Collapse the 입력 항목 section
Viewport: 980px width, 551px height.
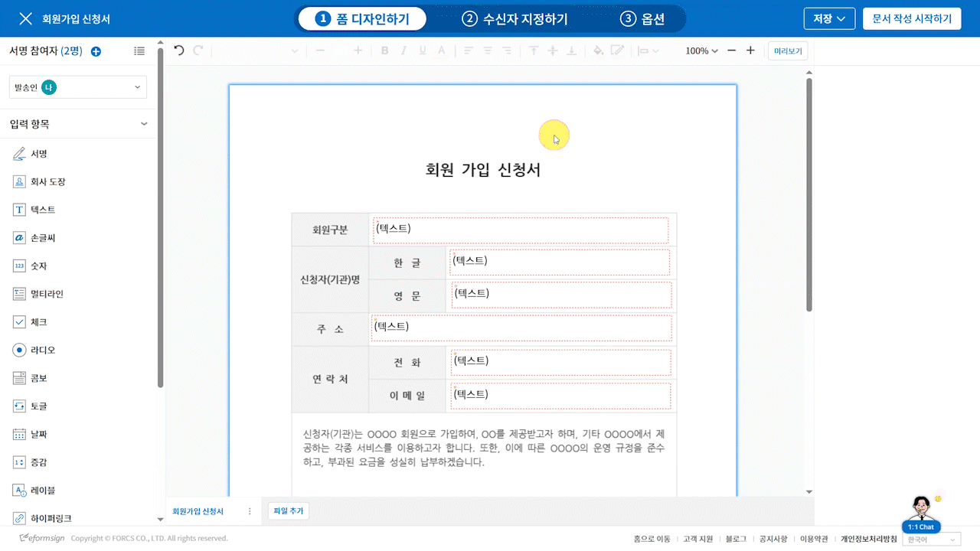tap(144, 124)
